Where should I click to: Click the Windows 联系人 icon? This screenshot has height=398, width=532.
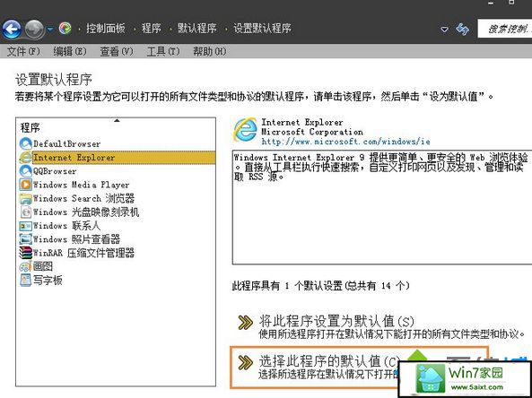[x=25, y=226]
